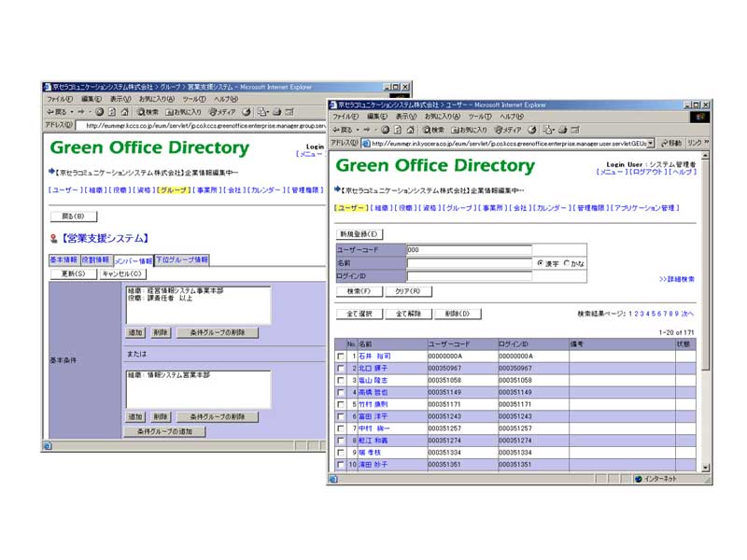Click Edit page icon in front IE toolbar

click(x=575, y=130)
